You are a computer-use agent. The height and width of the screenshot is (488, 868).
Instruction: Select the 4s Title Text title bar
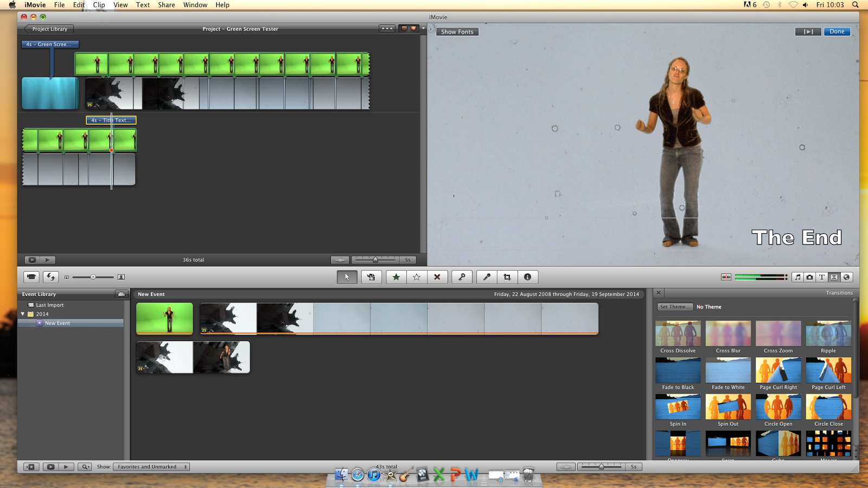[111, 120]
